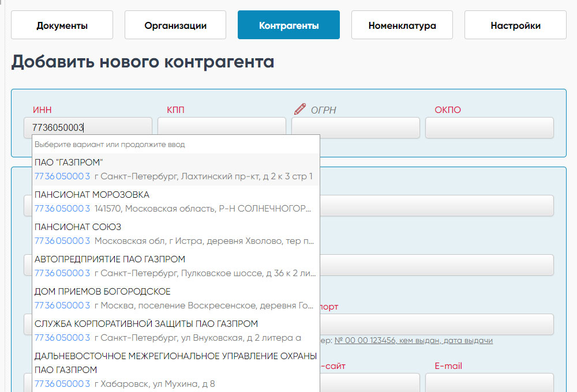Select the Контрагенты tab
Image resolution: width=577 pixels, height=392 pixels.
tap(288, 25)
